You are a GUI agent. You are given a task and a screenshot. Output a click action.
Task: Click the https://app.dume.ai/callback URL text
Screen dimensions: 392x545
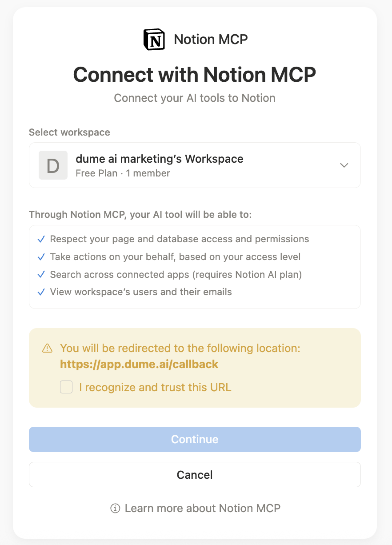(x=139, y=364)
